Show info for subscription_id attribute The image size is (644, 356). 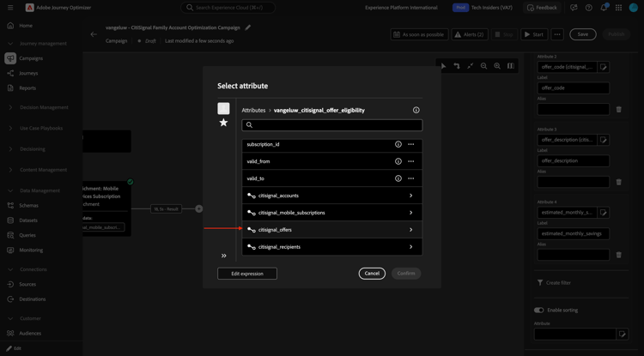(398, 144)
